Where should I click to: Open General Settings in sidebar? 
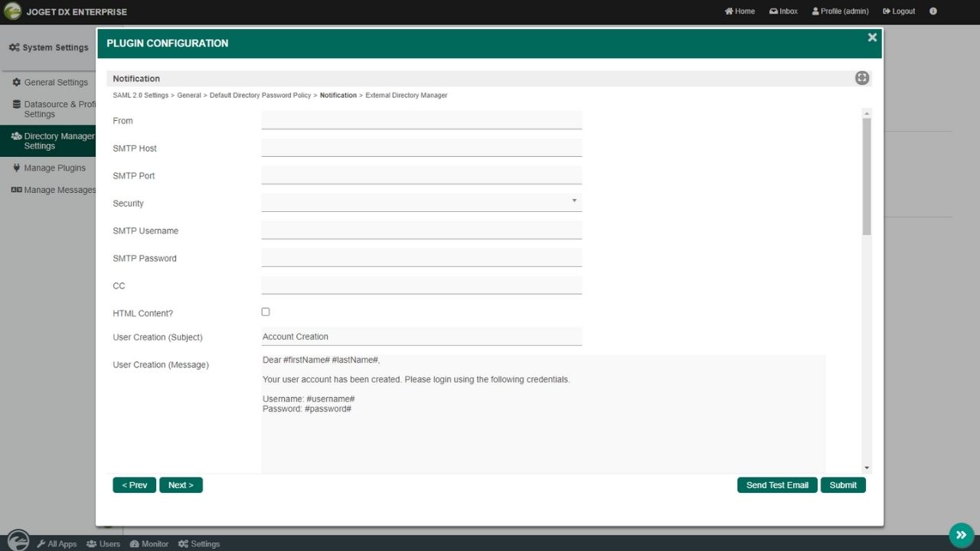[50, 82]
